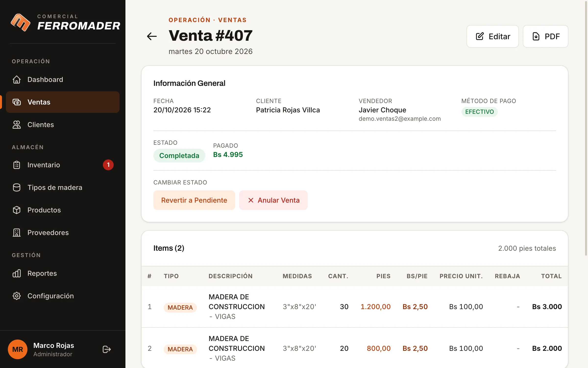Click the MR user avatar
The image size is (588, 368).
tap(18, 349)
